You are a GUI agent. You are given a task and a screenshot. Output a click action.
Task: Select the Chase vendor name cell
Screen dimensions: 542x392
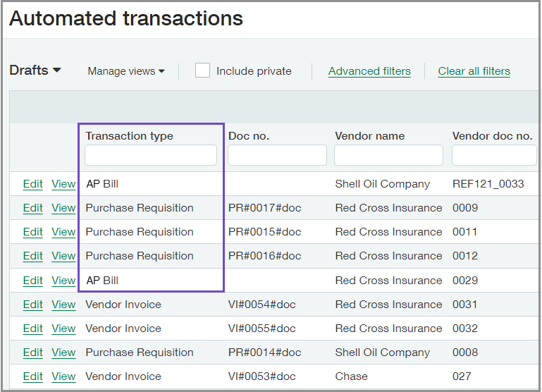coord(351,376)
